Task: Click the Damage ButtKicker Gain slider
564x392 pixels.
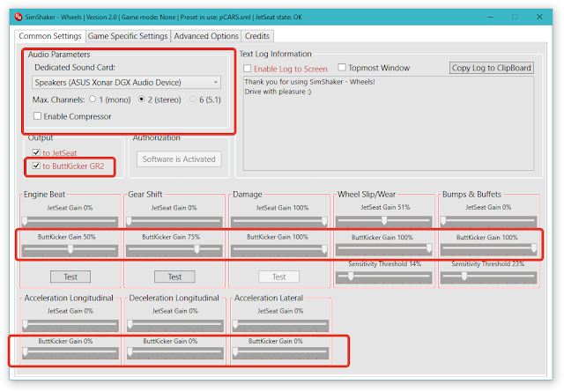Action: tap(279, 250)
